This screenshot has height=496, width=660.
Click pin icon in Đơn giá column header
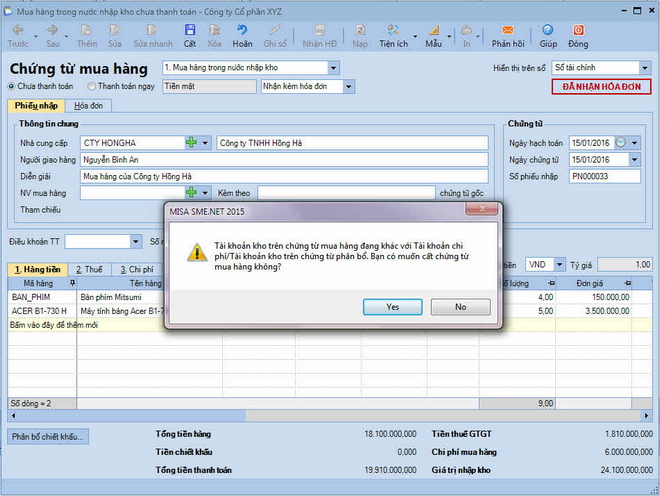coord(627,283)
